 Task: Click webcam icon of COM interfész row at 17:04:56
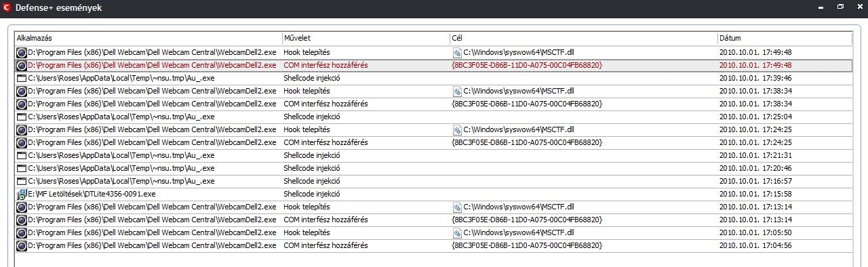click(x=22, y=245)
